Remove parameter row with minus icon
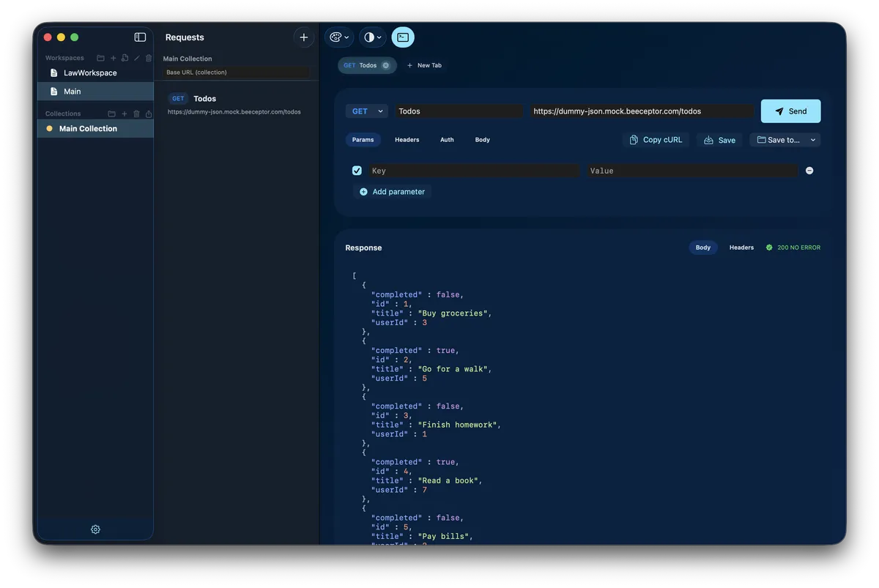879x588 pixels. pos(809,171)
